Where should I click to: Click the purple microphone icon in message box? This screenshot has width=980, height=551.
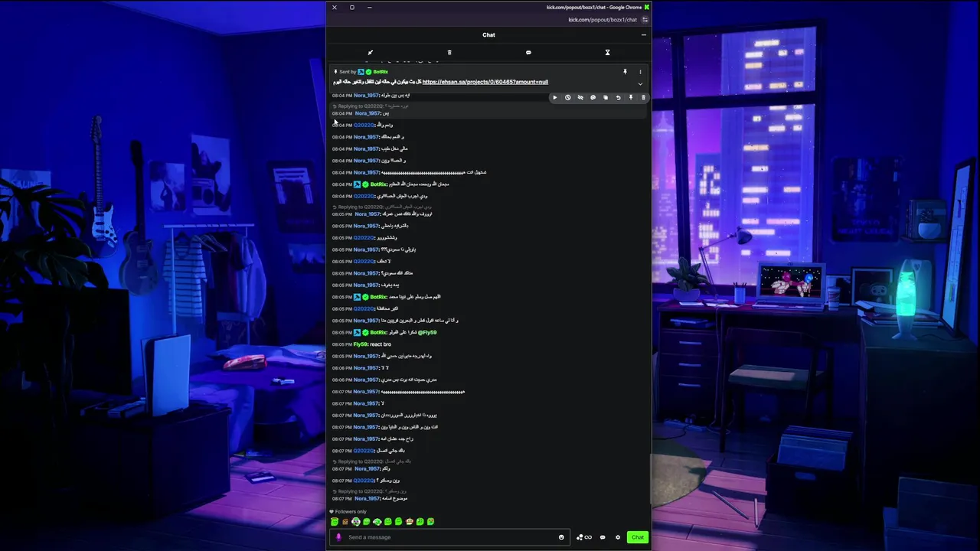[338, 537]
